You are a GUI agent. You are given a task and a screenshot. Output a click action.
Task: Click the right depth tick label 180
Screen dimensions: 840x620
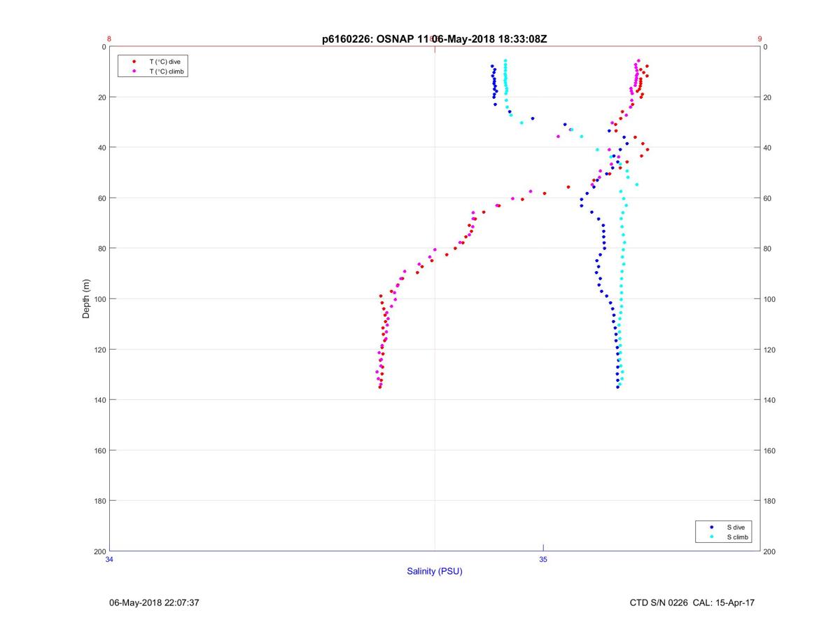[x=769, y=501]
